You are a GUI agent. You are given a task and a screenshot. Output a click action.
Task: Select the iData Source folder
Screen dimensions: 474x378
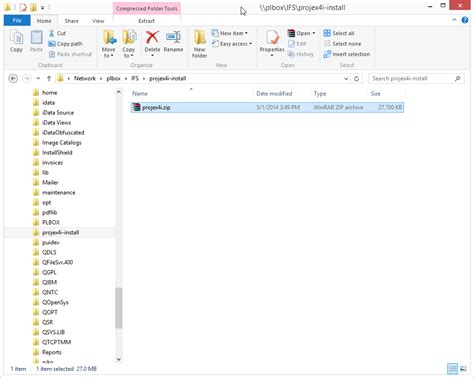pos(58,113)
